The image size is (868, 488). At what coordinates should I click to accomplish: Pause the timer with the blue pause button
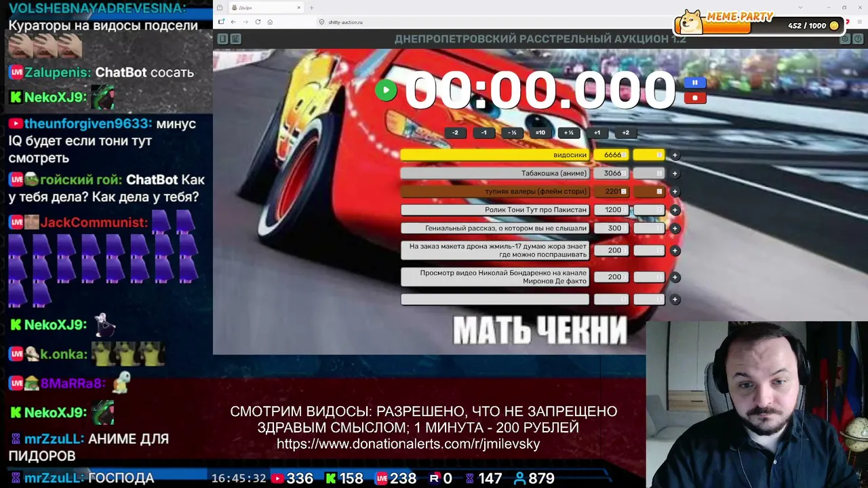click(694, 83)
